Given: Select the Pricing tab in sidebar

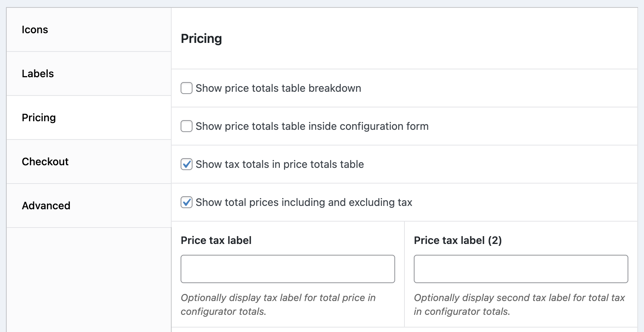Looking at the screenshot, I should point(39,118).
